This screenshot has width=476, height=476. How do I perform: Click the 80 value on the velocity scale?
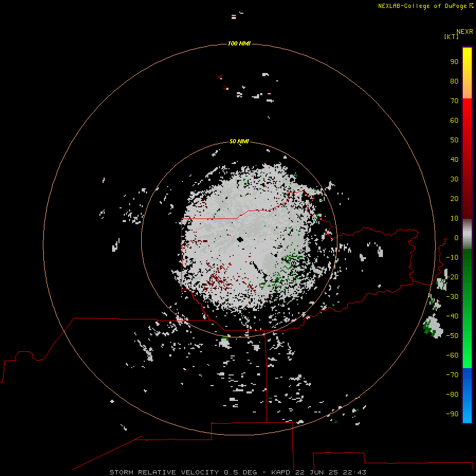pos(454,81)
